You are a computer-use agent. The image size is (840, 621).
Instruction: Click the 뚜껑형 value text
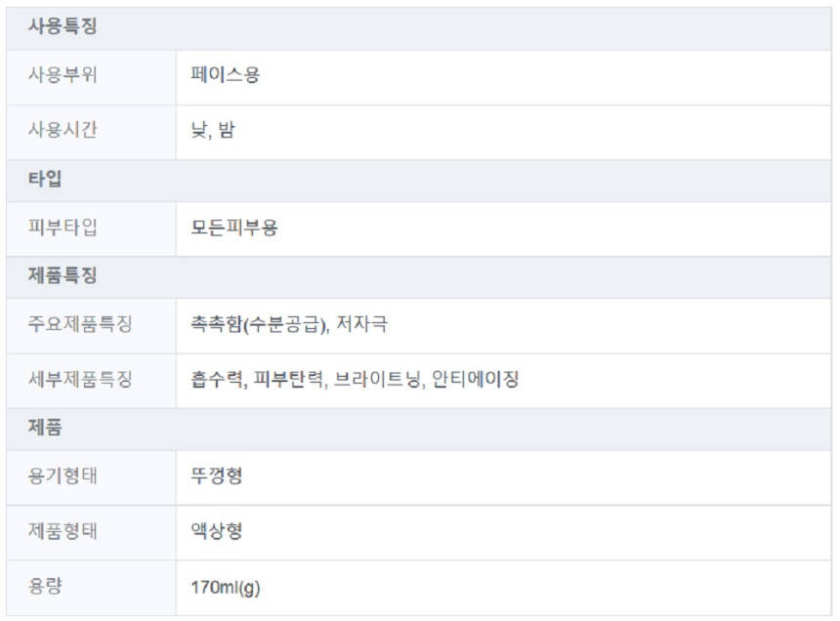tap(217, 476)
